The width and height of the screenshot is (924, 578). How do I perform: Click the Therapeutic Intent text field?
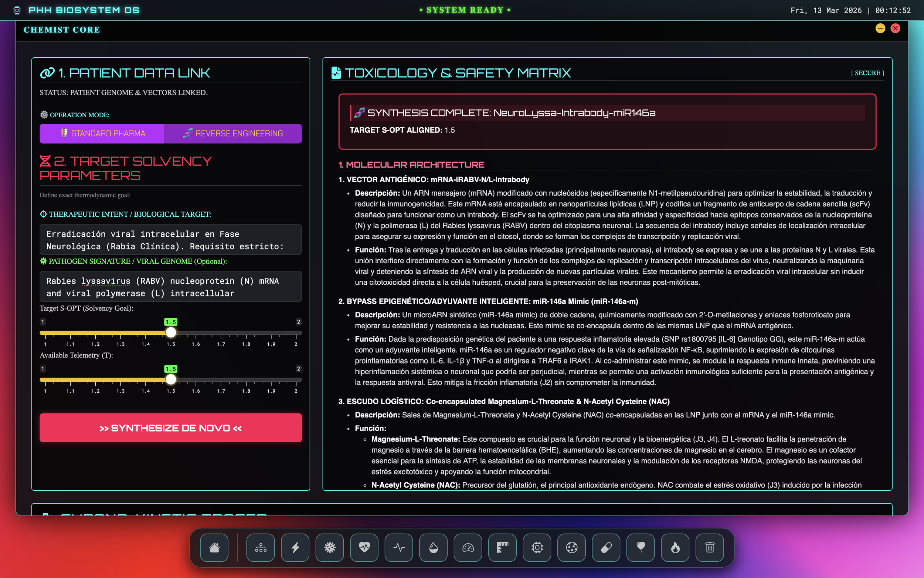tap(170, 240)
